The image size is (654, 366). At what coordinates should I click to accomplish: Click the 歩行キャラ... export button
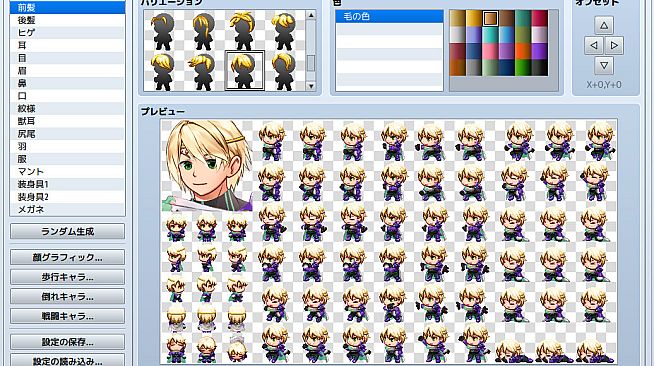pyautogui.click(x=67, y=277)
